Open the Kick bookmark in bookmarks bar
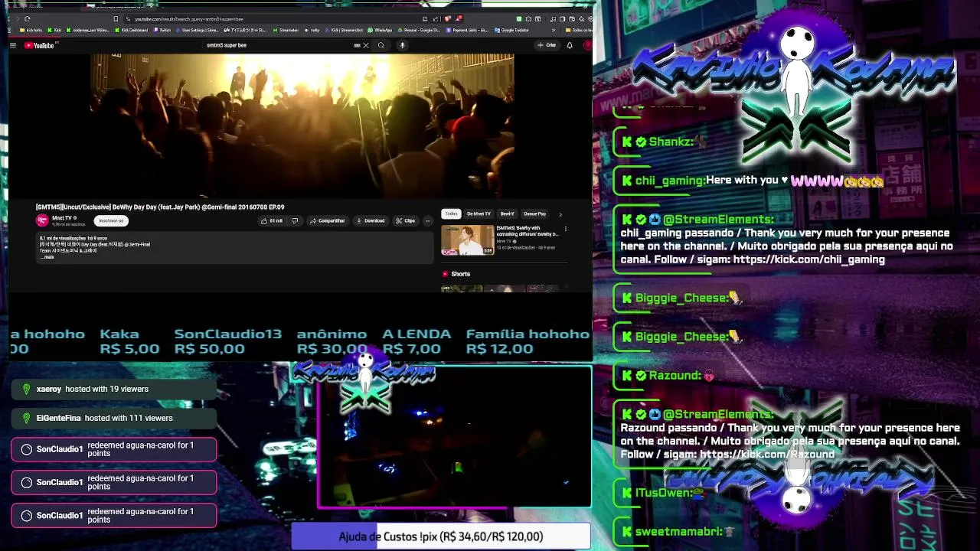Image resolution: width=980 pixels, height=551 pixels. point(54,30)
